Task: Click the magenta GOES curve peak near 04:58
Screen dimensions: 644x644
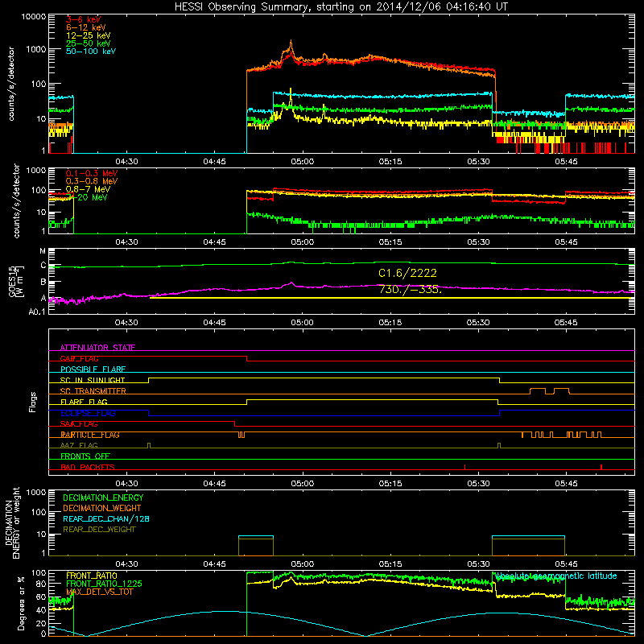Action: pos(291,283)
